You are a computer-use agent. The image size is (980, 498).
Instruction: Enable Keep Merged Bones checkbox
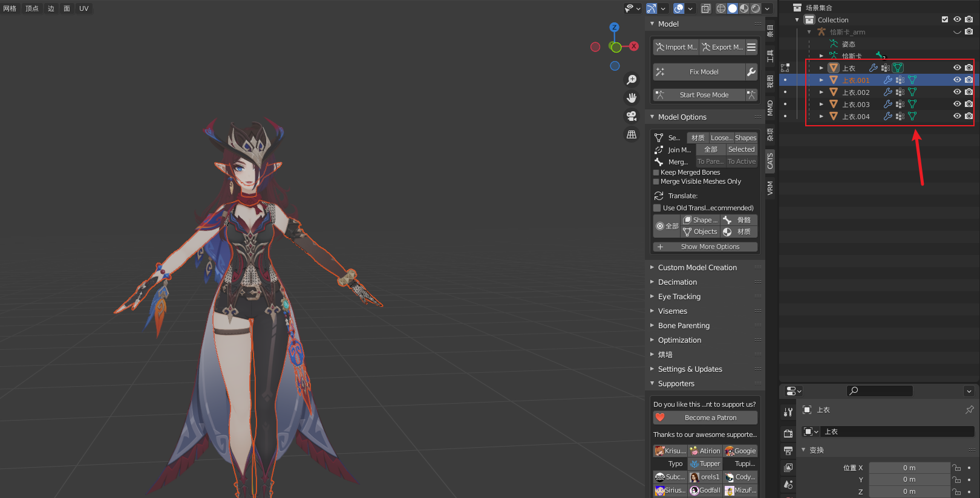point(656,172)
